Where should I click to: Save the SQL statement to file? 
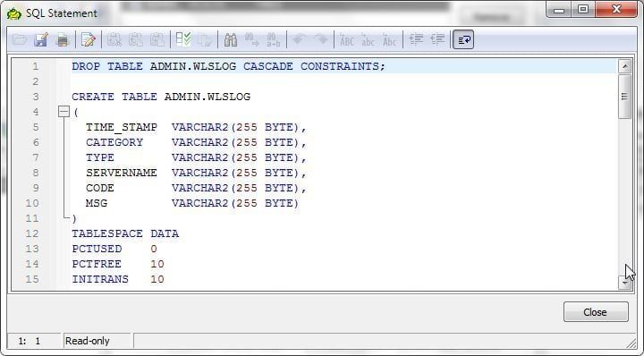pos(41,40)
